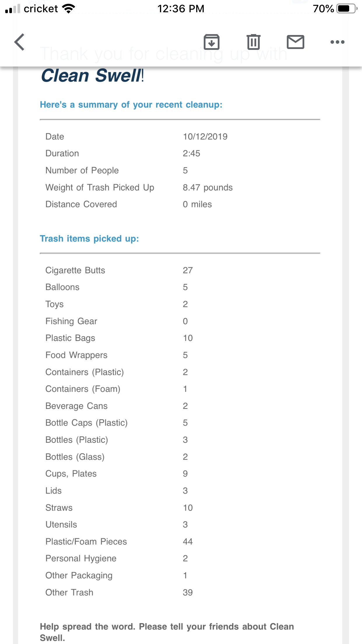Image resolution: width=362 pixels, height=644 pixels.
Task: Tap the 'Trash items picked up' heading
Action: pos(89,239)
